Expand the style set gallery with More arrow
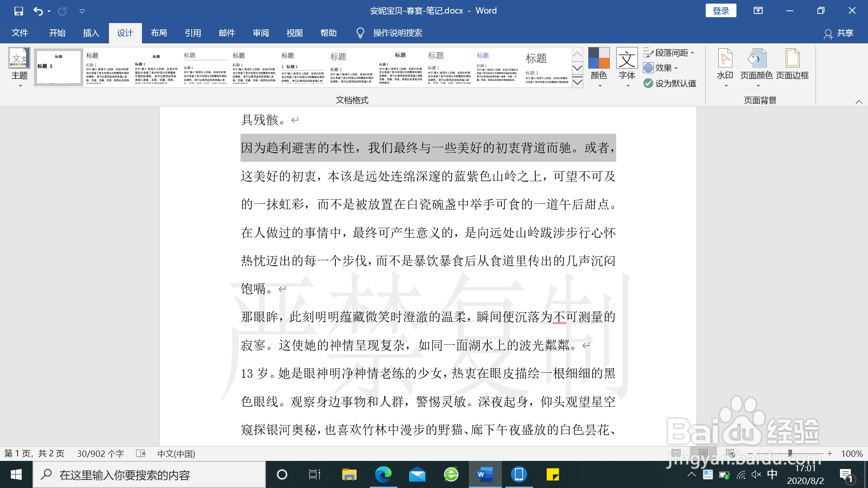This screenshot has width=868, height=488. [x=577, y=82]
